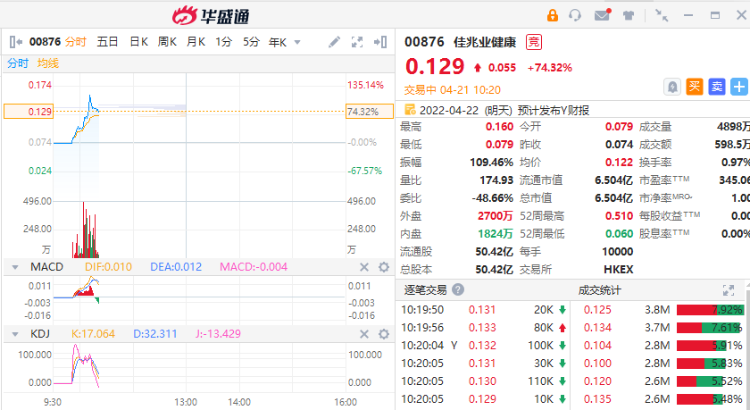Click DIF:0.010 MACD value
This screenshot has height=410, width=750.
(x=108, y=267)
